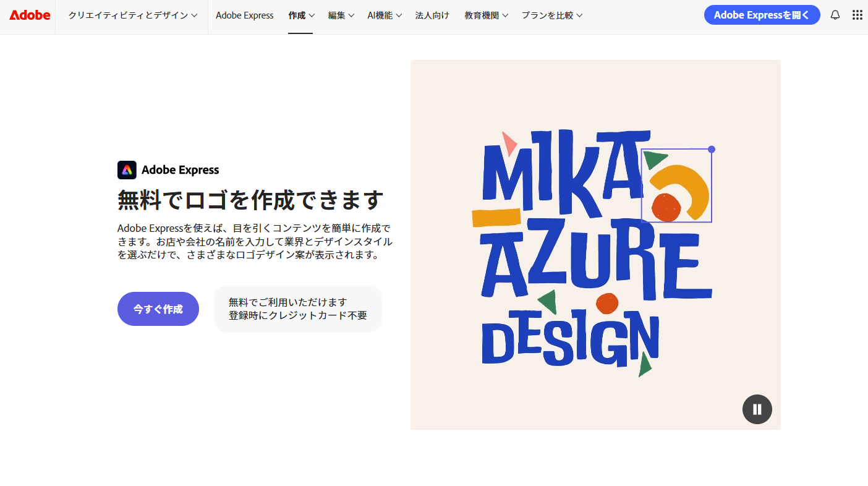Pause the logo animation
868x486 pixels.
pos(757,409)
